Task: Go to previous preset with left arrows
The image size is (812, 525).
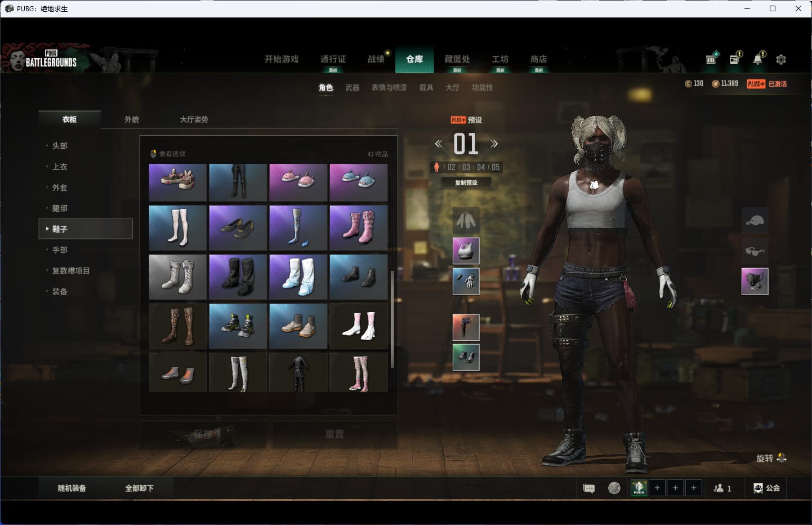Action: click(x=438, y=144)
